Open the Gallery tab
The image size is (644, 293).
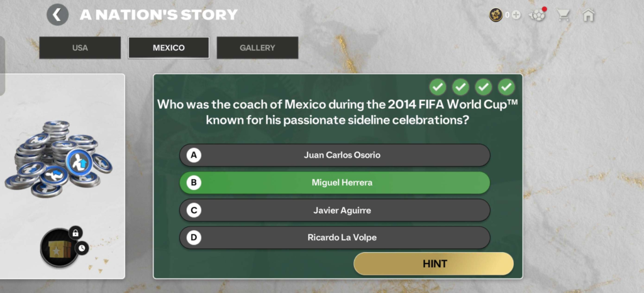coord(257,48)
